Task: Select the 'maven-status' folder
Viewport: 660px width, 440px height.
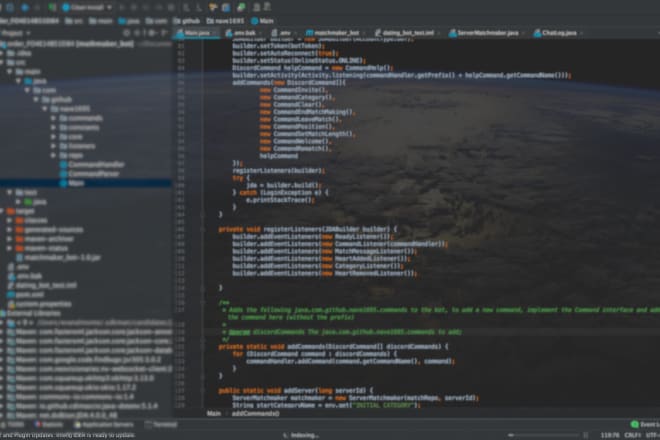Action: coord(42,248)
